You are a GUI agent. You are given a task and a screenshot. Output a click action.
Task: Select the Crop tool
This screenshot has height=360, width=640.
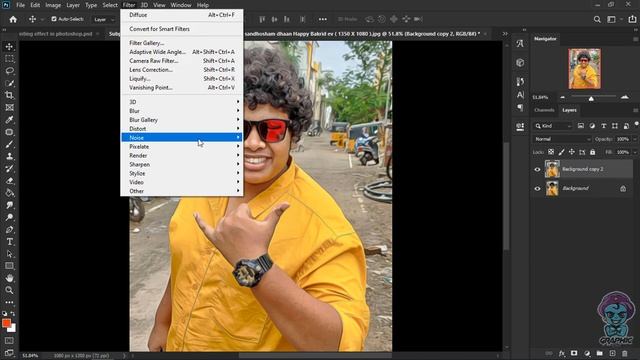(x=9, y=96)
